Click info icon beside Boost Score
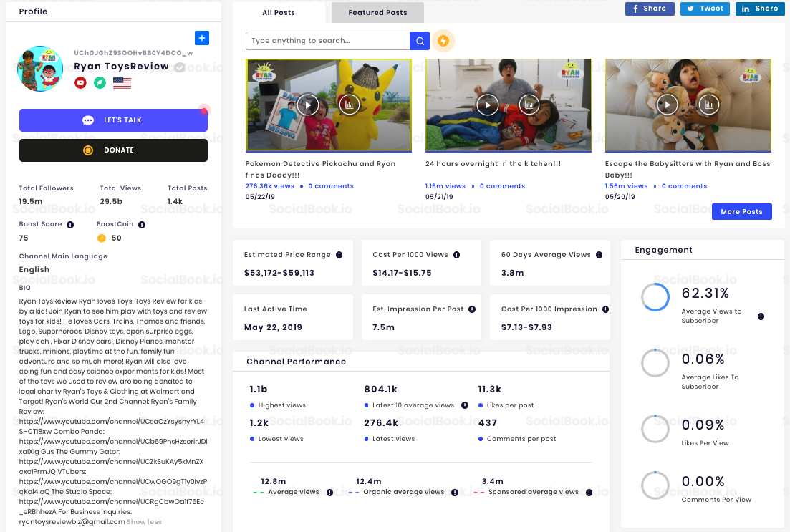The image size is (790, 532). pyautogui.click(x=70, y=225)
